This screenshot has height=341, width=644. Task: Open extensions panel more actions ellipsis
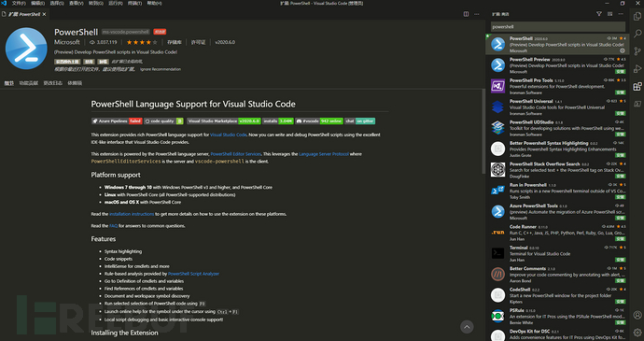tap(621, 14)
